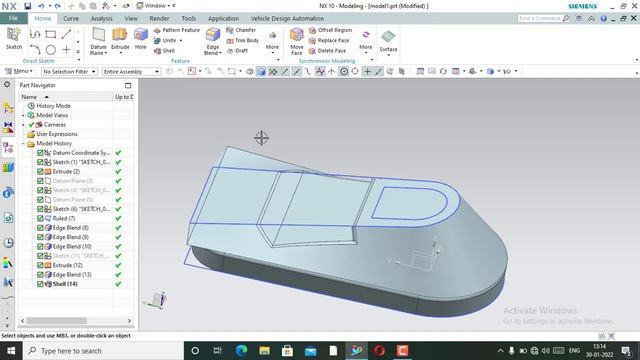640x360 pixels.
Task: Click Delete Face in Synchronous Modeling
Action: pyautogui.click(x=327, y=51)
